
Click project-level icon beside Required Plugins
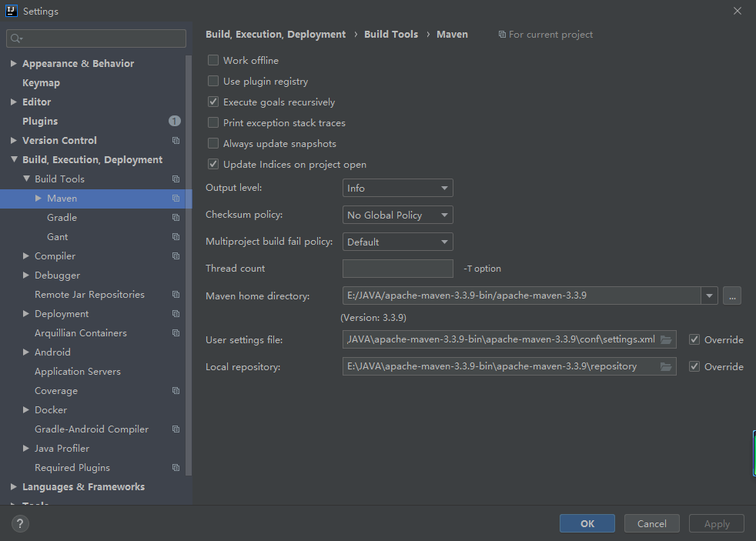click(x=176, y=468)
